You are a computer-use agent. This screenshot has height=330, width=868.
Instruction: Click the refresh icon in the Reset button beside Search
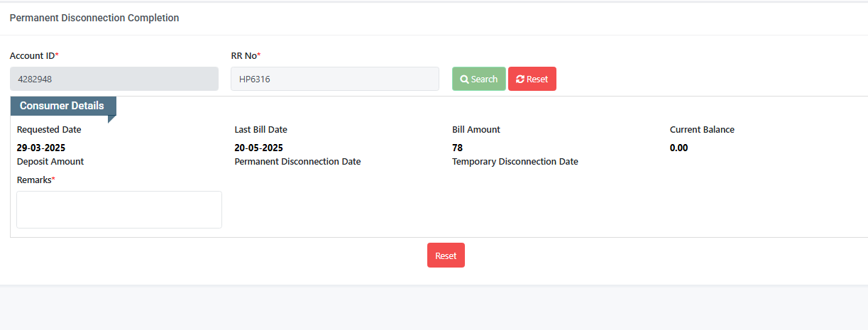point(520,79)
